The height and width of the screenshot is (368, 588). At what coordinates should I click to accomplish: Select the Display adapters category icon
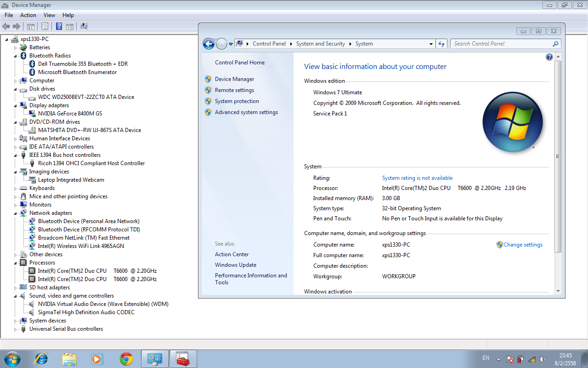23,105
